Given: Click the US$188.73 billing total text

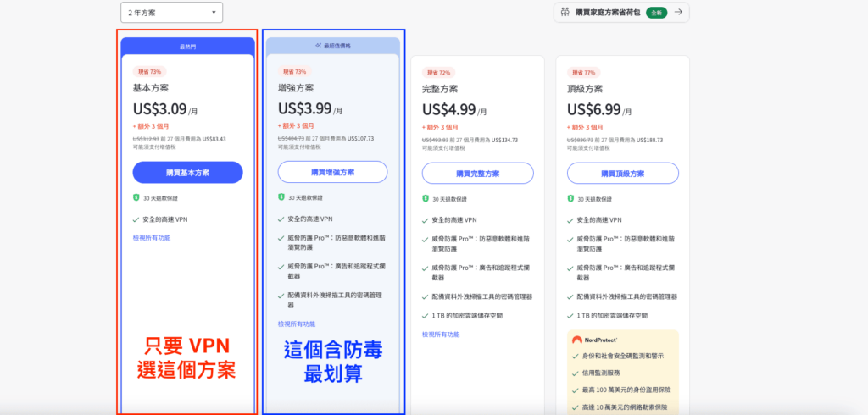Looking at the screenshot, I should pos(649,140).
